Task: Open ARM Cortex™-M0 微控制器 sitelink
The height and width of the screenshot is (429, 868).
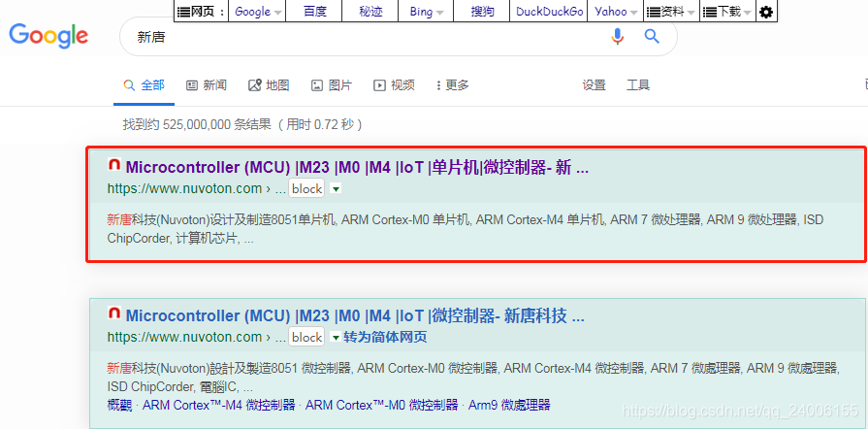Action: (x=381, y=405)
